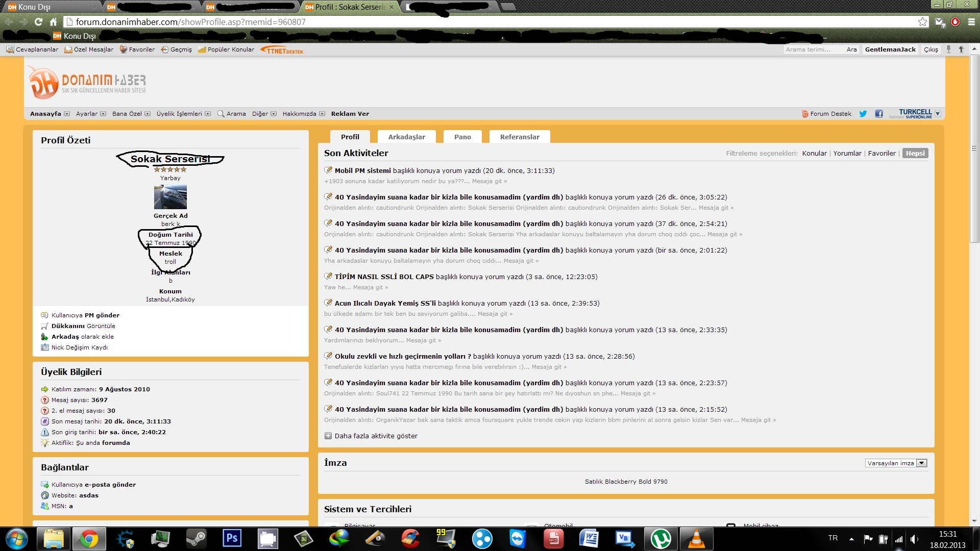980x551 pixels.
Task: Click Kullanıcıya PM gönder link
Action: click(x=85, y=315)
